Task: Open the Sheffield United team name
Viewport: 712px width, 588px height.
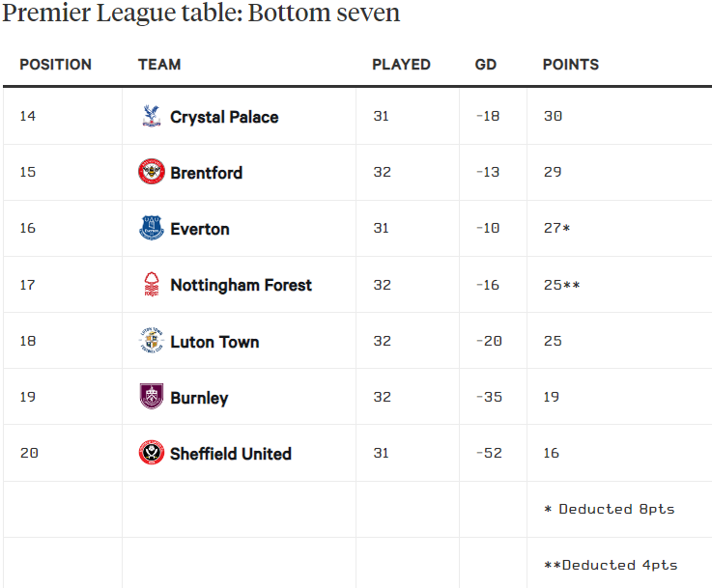Action: [x=231, y=454]
